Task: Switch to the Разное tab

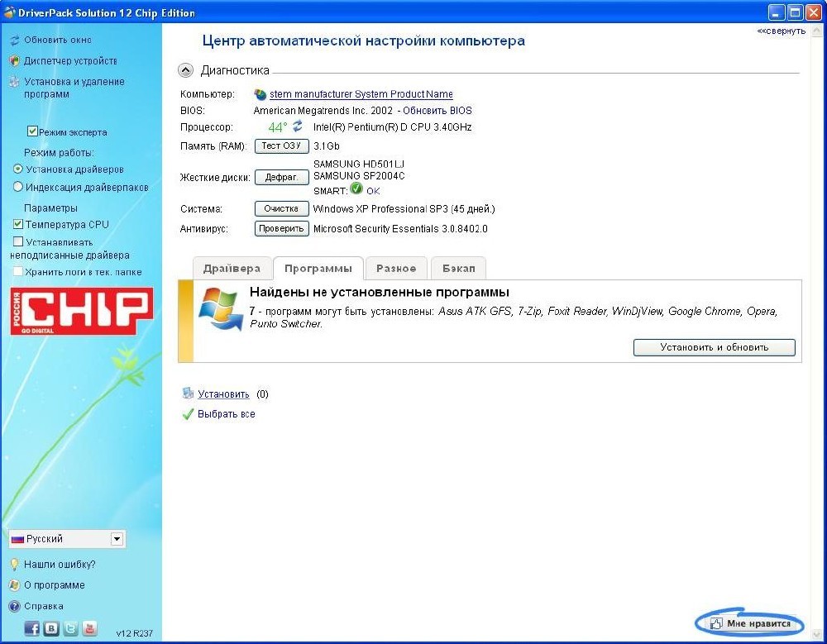Action: [x=396, y=269]
